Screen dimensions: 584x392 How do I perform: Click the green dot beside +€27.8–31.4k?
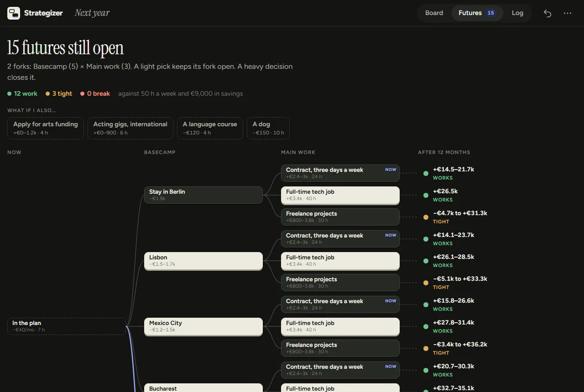[426, 326]
